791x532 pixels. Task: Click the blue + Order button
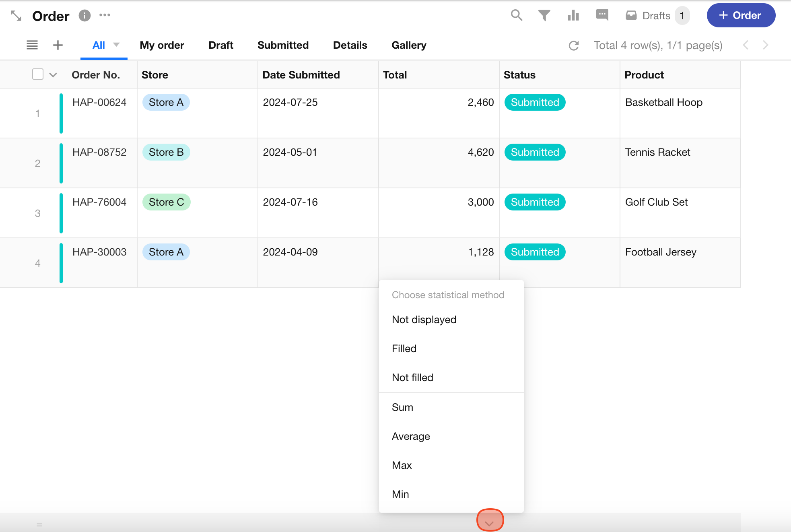(x=741, y=15)
